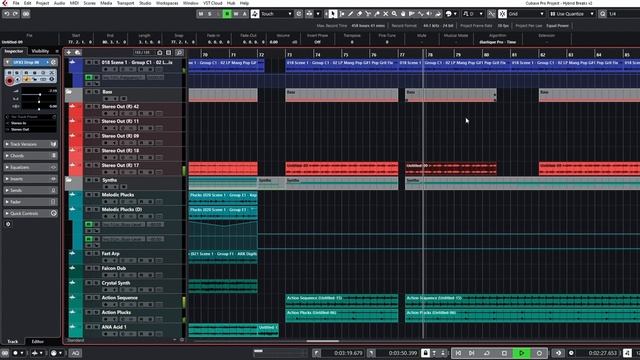Select the Track tab at bottom
This screenshot has width=640, height=360.
(13, 341)
